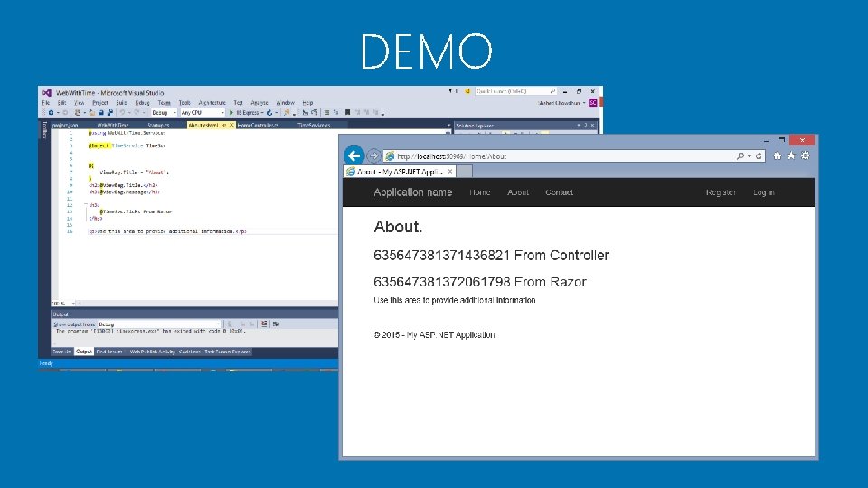The image size is (868, 488).
Task: Click the 'From Controller' ticks text line
Action: [x=491, y=255]
